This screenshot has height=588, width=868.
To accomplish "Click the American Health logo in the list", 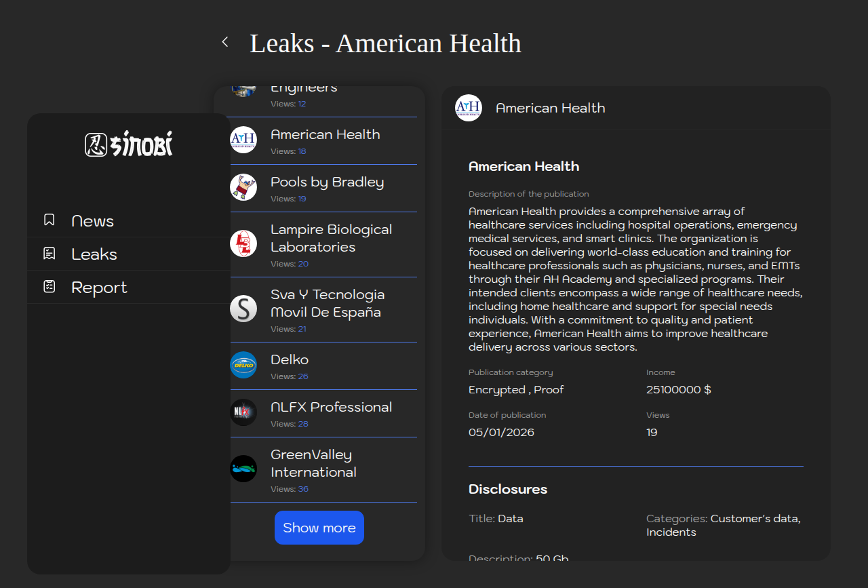I will click(x=243, y=140).
